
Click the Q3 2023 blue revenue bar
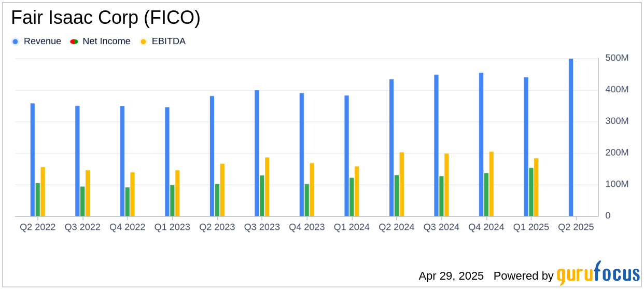pyautogui.click(x=257, y=153)
